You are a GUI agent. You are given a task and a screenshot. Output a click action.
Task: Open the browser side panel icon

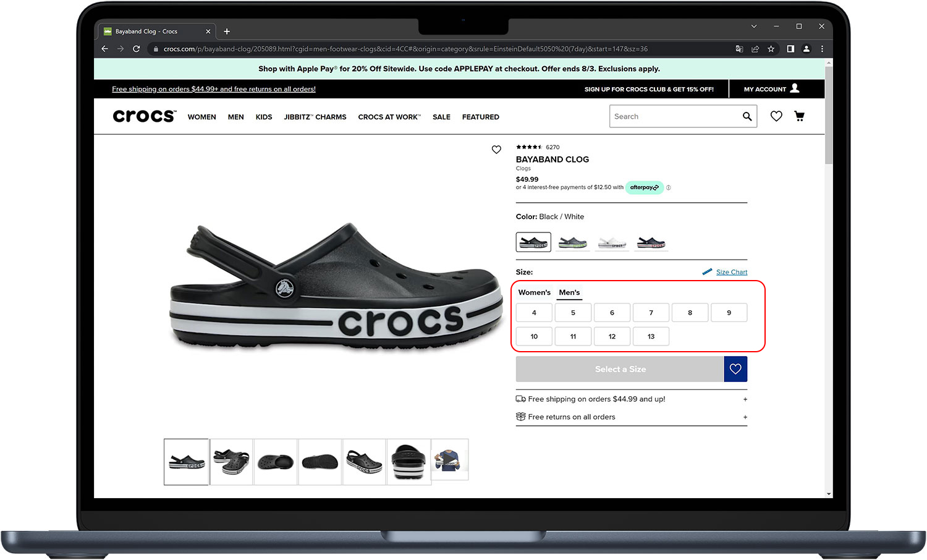coord(790,49)
